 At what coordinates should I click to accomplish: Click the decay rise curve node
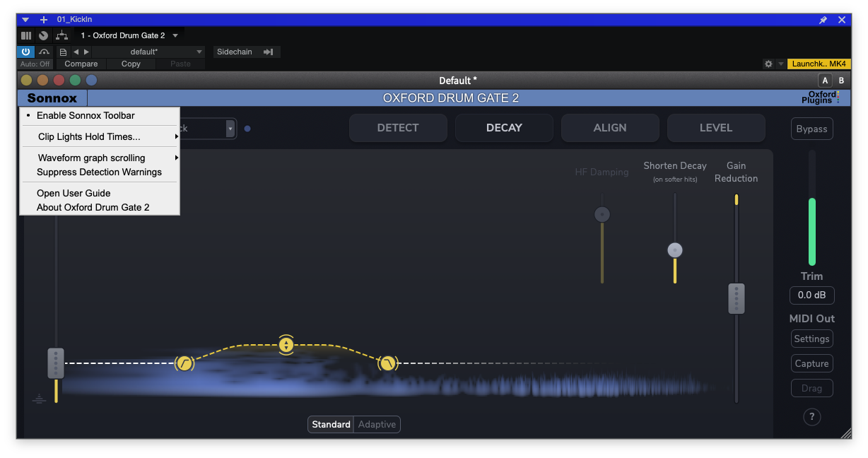(184, 363)
